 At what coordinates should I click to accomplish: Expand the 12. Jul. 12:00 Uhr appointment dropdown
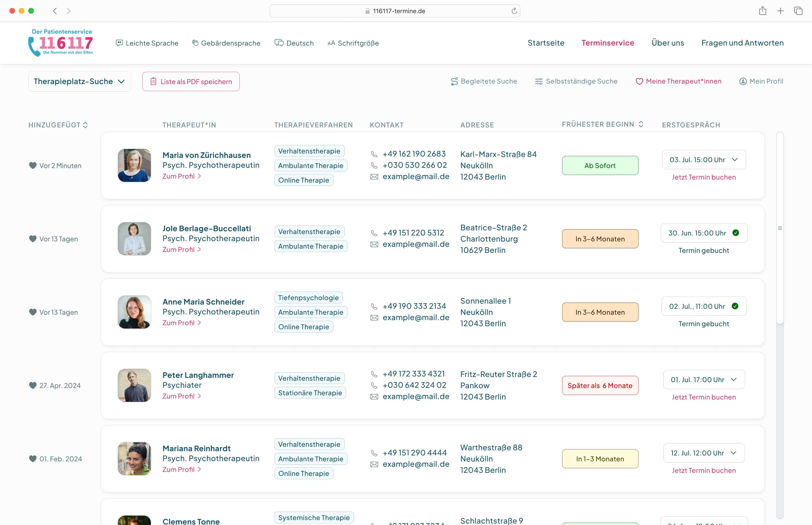pos(704,453)
